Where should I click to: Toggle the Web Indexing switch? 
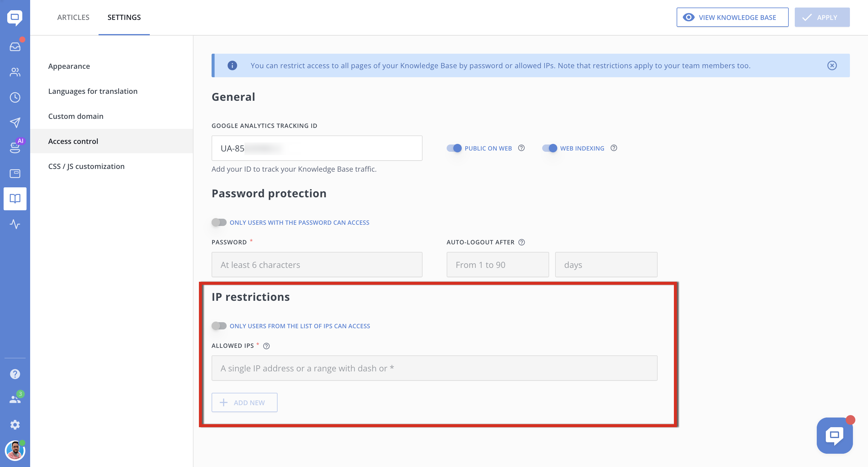(x=549, y=148)
